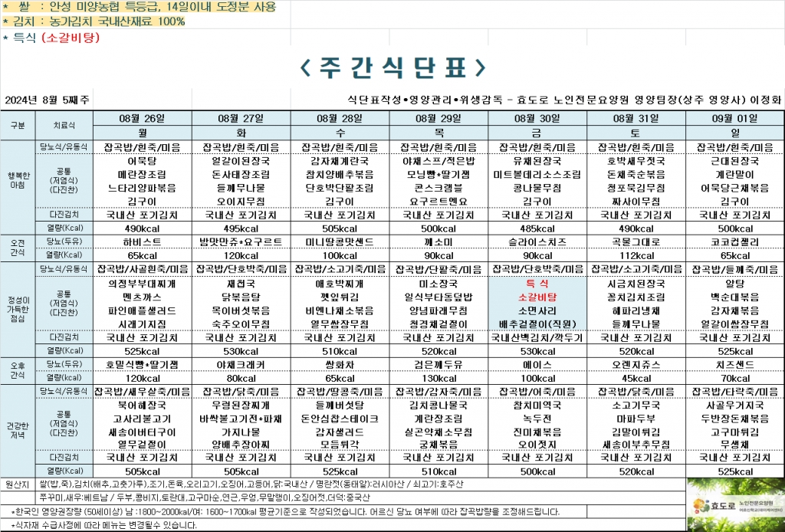785x532 pixels.
Task: Click the 495kcal breakfast calorie cell
Action: pos(241,228)
